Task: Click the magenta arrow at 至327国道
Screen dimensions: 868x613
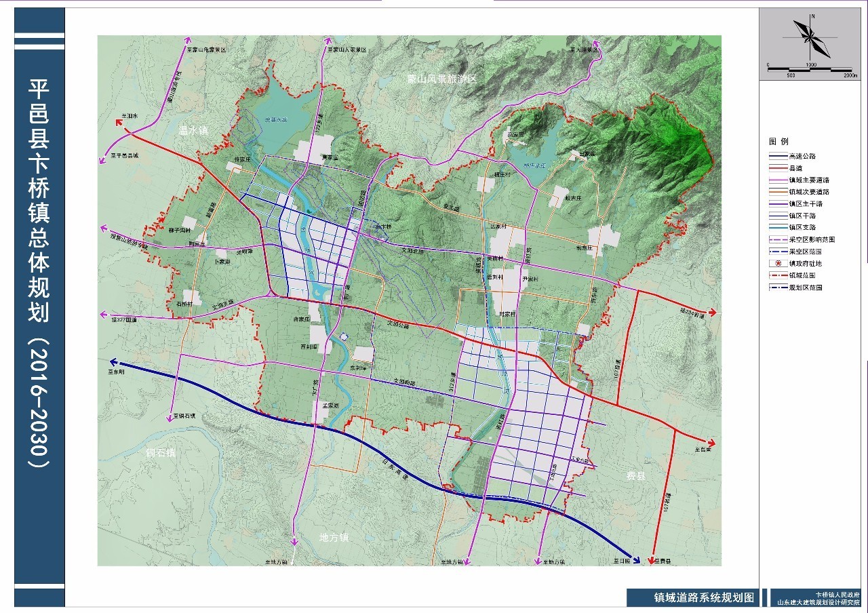Action: pyautogui.click(x=103, y=315)
